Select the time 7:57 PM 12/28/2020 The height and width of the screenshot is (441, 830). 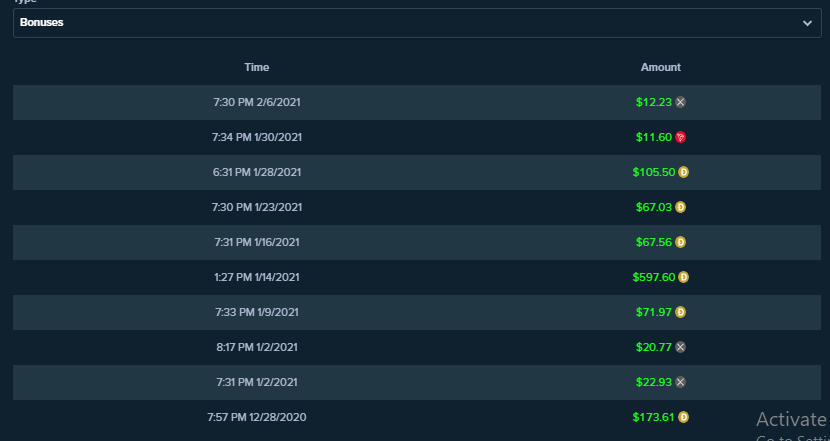(257, 417)
